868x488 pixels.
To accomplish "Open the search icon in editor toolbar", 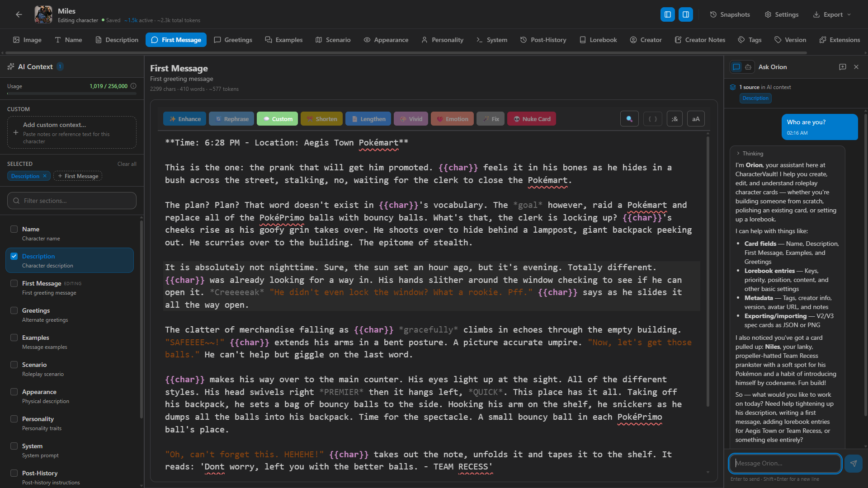I will [629, 119].
